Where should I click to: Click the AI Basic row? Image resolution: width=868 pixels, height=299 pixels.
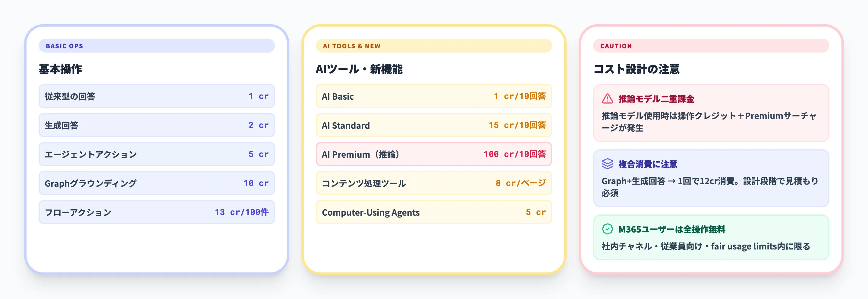433,97
